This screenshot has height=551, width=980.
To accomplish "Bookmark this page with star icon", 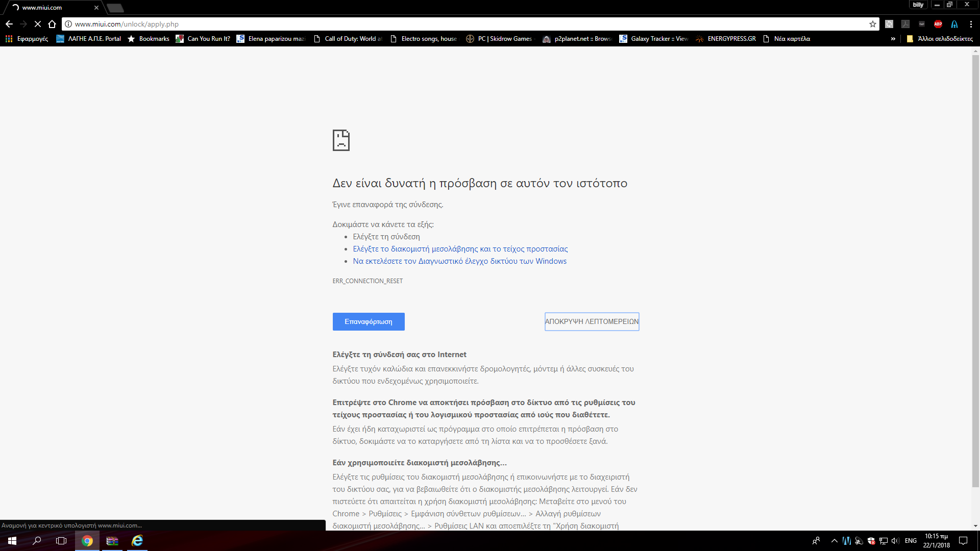I will pyautogui.click(x=873, y=24).
